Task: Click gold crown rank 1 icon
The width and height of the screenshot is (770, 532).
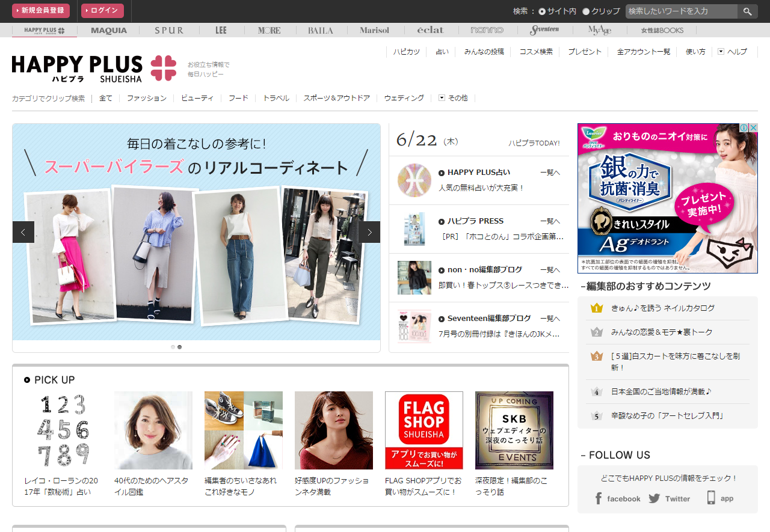Action: click(596, 308)
